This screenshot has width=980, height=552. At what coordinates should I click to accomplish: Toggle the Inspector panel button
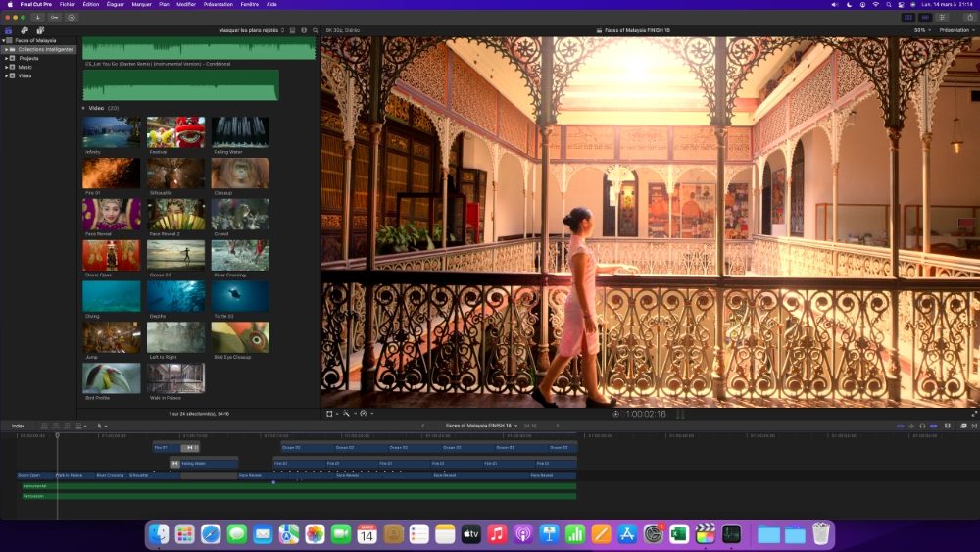click(941, 17)
